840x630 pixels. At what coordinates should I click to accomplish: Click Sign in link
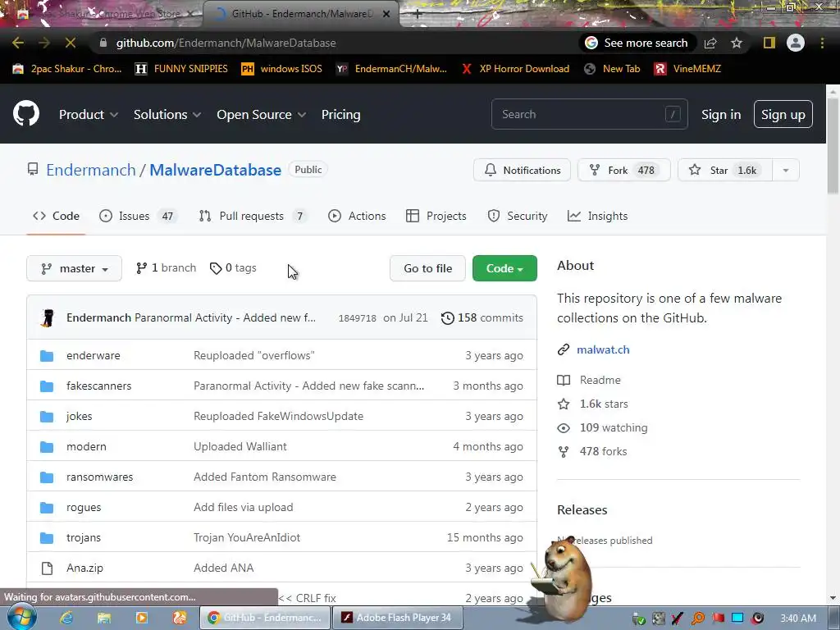[x=721, y=115]
